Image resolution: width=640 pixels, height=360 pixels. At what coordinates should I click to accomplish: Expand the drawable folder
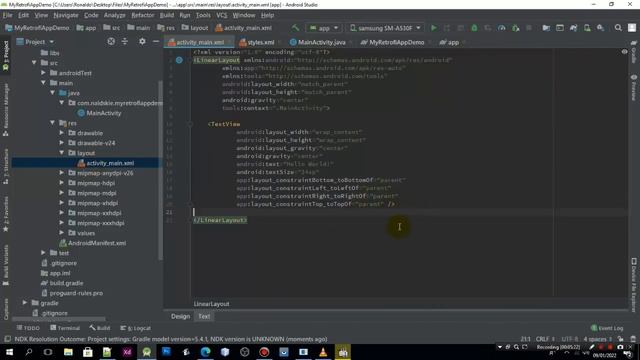pos(61,133)
